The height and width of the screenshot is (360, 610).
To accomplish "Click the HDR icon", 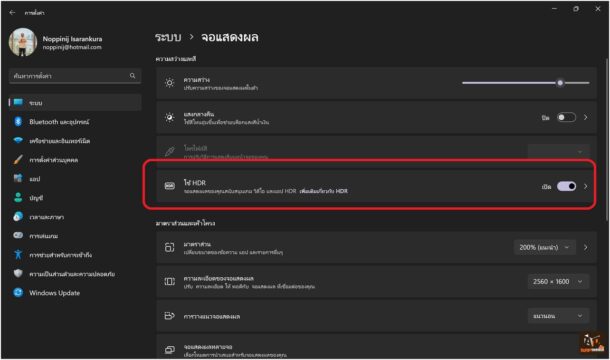I will [x=169, y=186].
